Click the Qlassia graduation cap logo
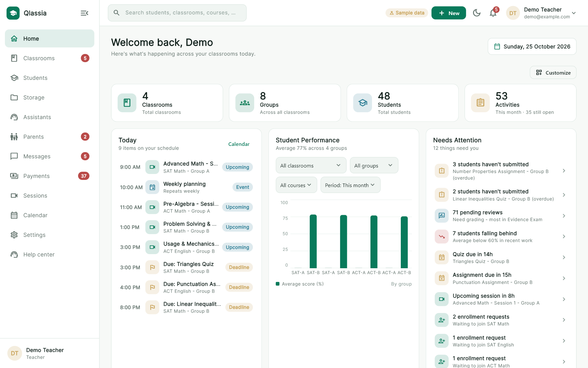Image resolution: width=588 pixels, height=368 pixels. (x=13, y=13)
